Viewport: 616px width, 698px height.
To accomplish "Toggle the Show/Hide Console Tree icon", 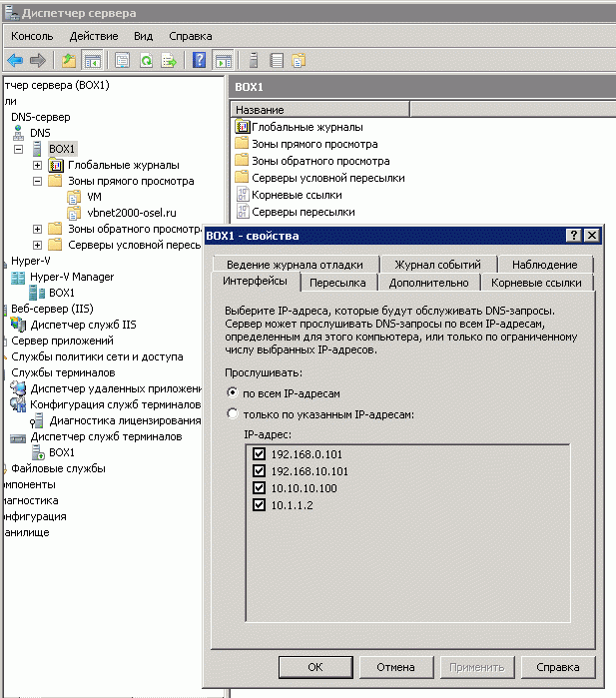I will tap(93, 60).
